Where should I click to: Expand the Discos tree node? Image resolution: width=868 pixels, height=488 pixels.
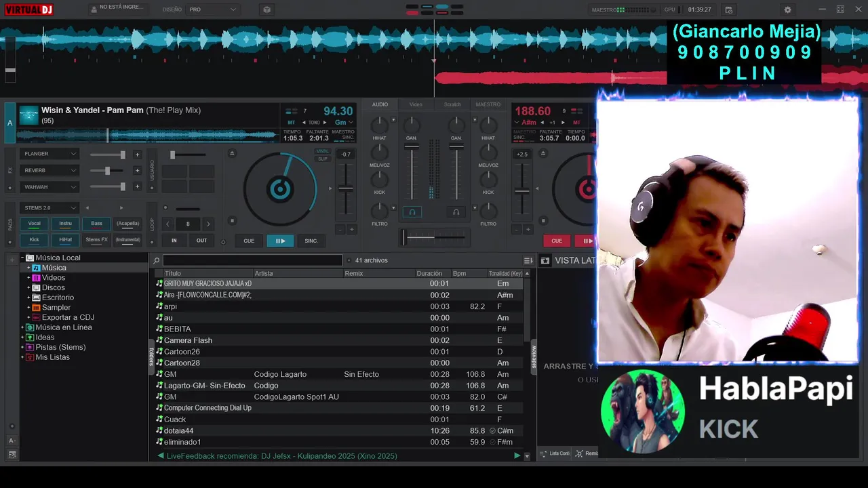(29, 287)
